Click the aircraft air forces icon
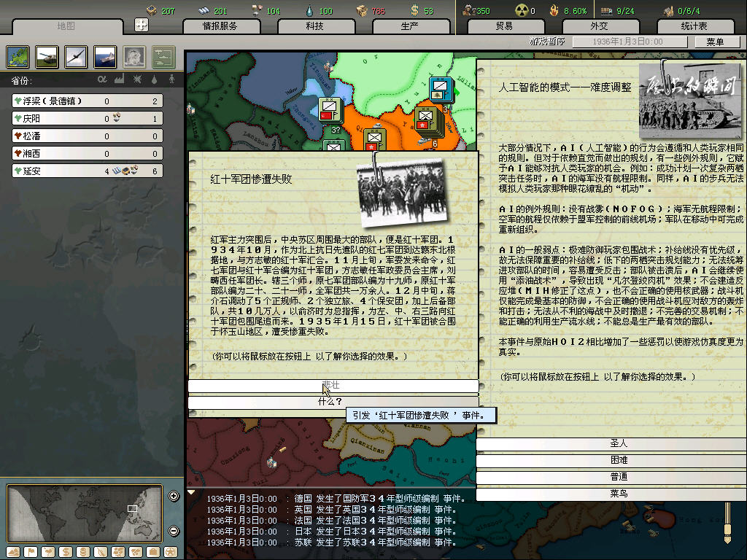The height and width of the screenshot is (560, 747). 76,57
